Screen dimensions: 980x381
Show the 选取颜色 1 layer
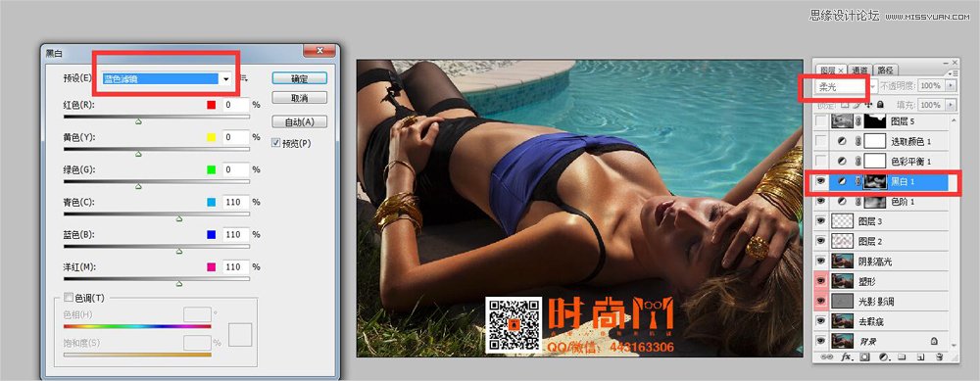click(x=820, y=141)
